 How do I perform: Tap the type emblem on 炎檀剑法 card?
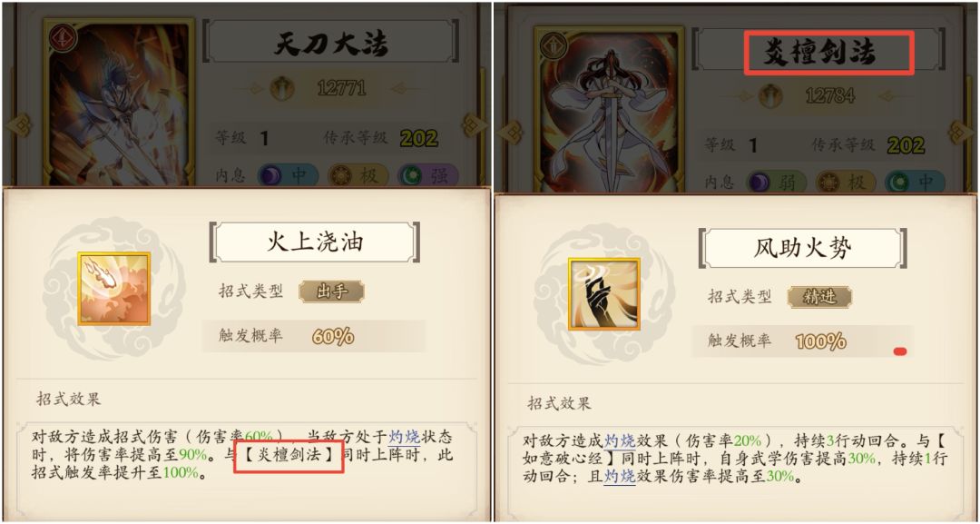point(554,44)
